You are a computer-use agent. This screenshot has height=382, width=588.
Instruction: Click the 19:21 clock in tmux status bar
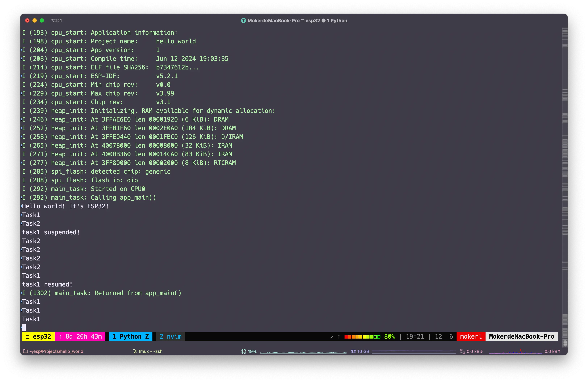coord(415,337)
